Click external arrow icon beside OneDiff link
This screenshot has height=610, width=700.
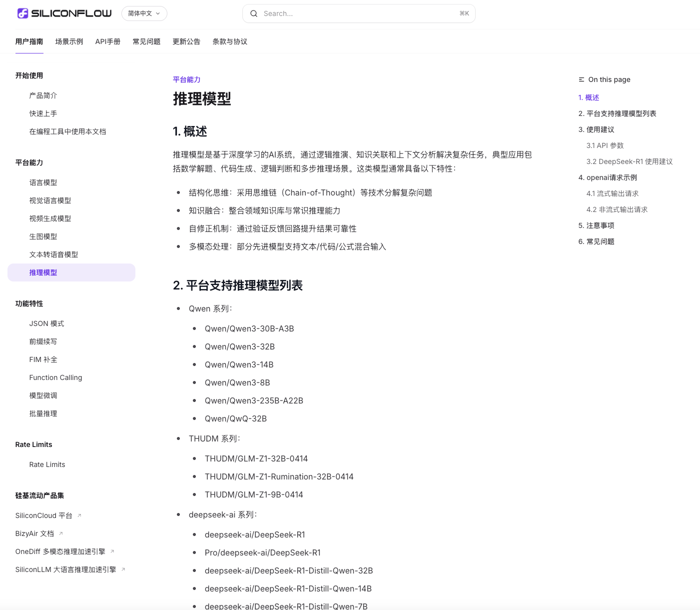(x=112, y=551)
